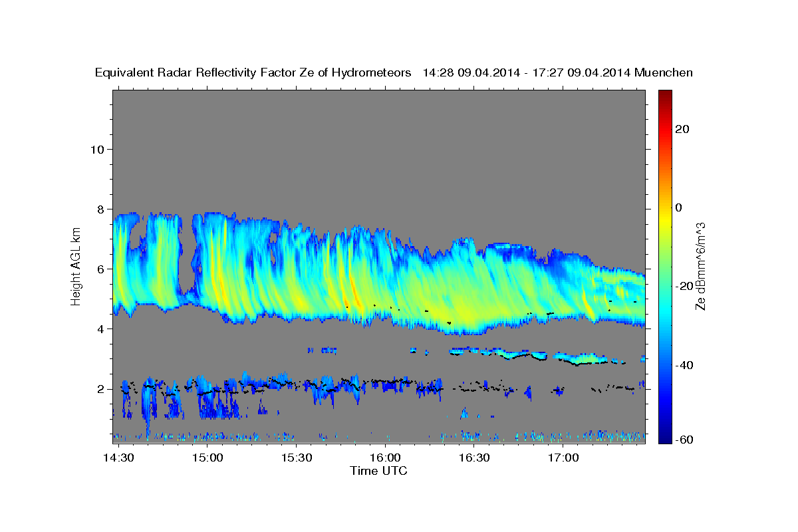Viewport: 798px width, 532px height.
Task: Click the 'Height AGL km' axis label
Action: tap(76, 266)
